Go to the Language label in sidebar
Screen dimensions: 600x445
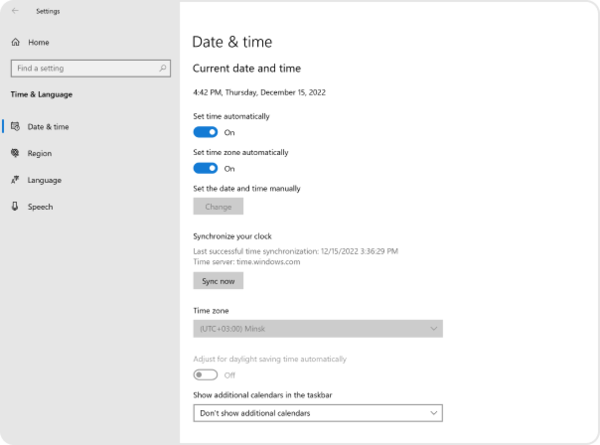(44, 181)
